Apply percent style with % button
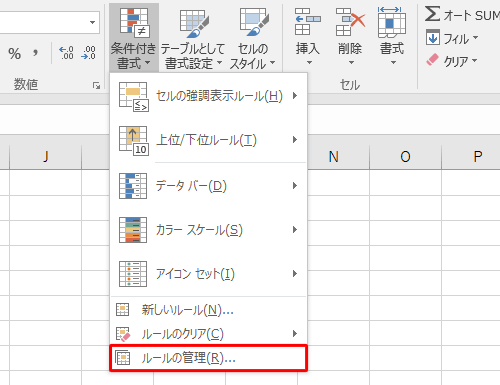Viewport: 500px width, 385px height. [x=14, y=53]
